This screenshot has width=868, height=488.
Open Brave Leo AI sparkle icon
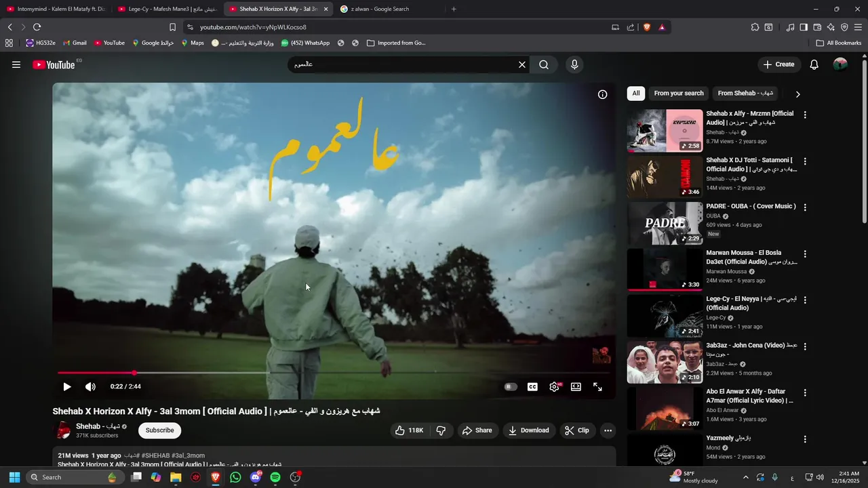[x=831, y=27]
